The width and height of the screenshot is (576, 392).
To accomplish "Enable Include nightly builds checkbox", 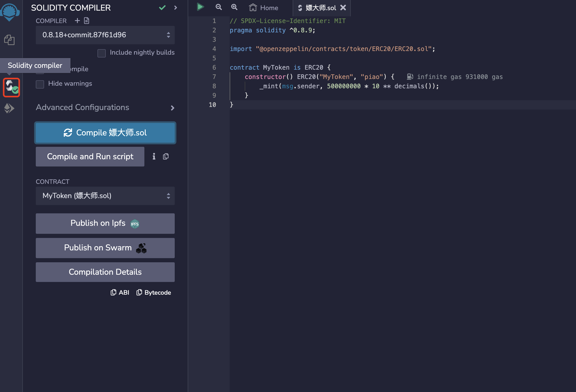I will [102, 53].
